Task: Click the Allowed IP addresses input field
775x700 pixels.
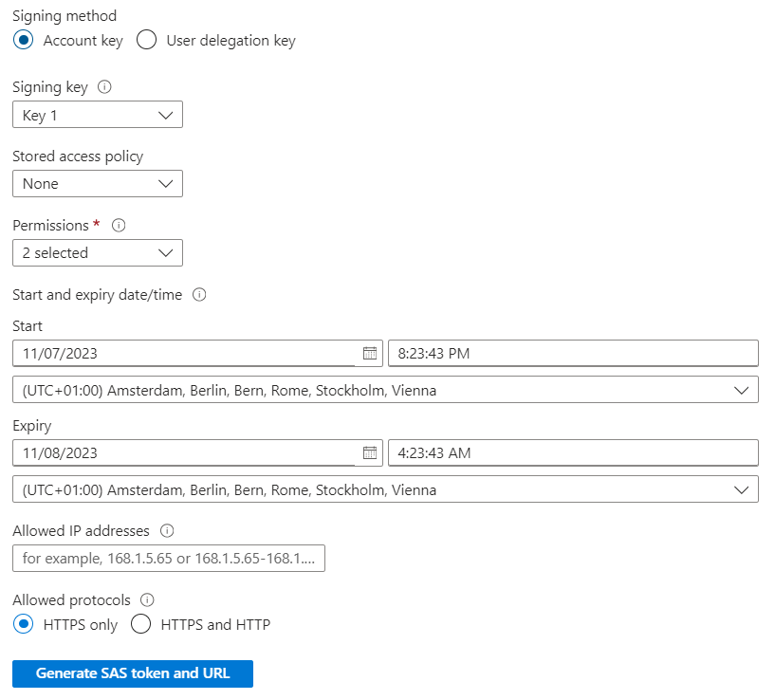Action: pos(169,558)
